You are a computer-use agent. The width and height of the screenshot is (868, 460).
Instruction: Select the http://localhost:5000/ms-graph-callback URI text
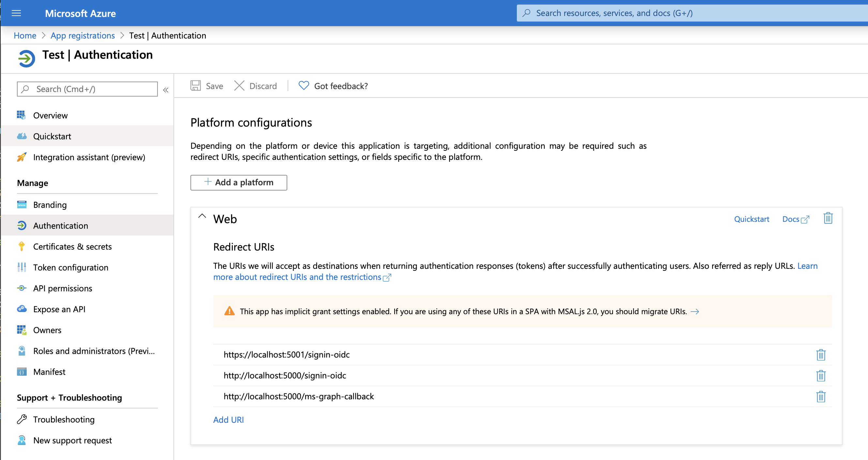pyautogui.click(x=299, y=397)
